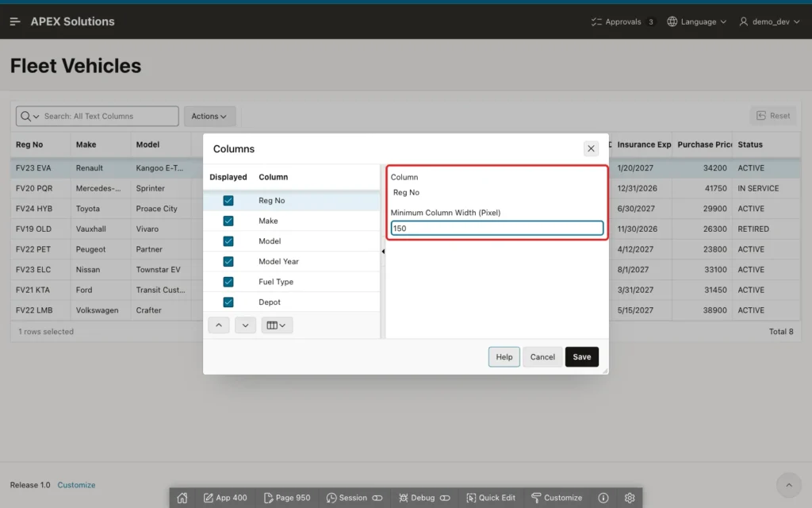Click the Minimum Column Width field
This screenshot has width=812, height=508.
click(x=497, y=228)
